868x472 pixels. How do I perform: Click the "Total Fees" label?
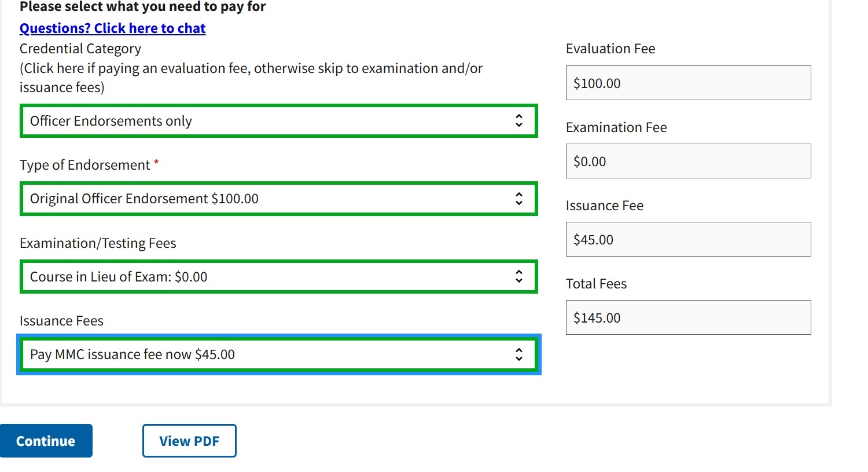tap(596, 284)
